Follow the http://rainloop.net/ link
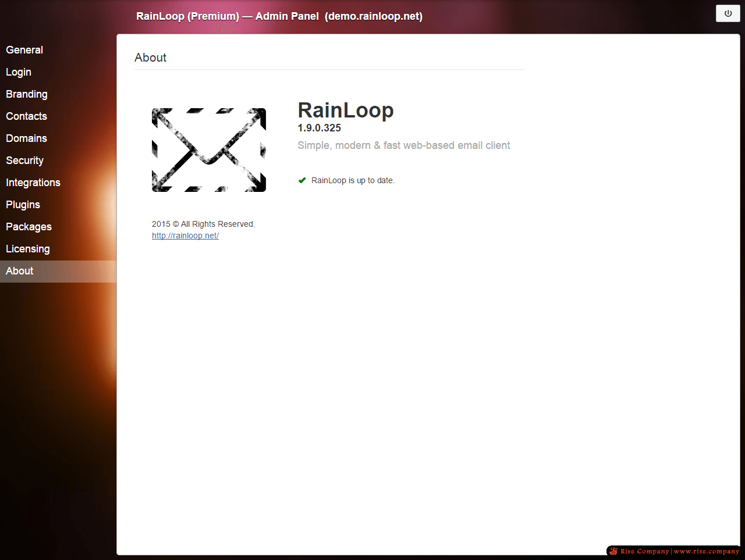 pyautogui.click(x=185, y=236)
